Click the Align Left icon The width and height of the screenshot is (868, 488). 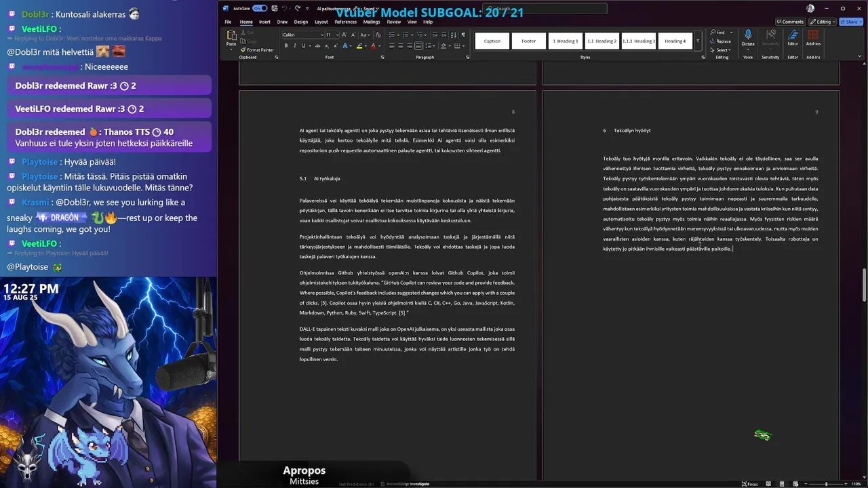[391, 45]
